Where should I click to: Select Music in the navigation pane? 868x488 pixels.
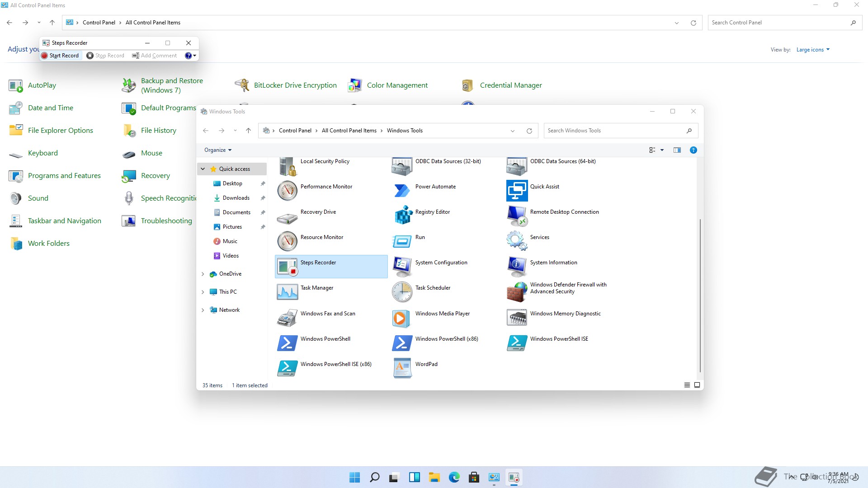pos(230,241)
